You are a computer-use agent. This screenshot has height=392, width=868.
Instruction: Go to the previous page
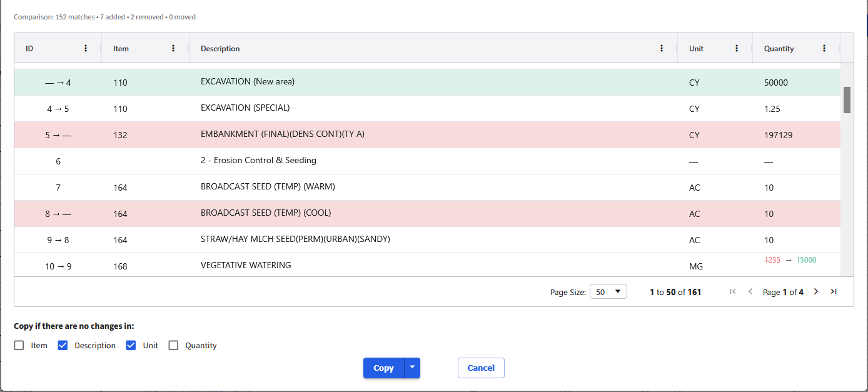point(750,291)
